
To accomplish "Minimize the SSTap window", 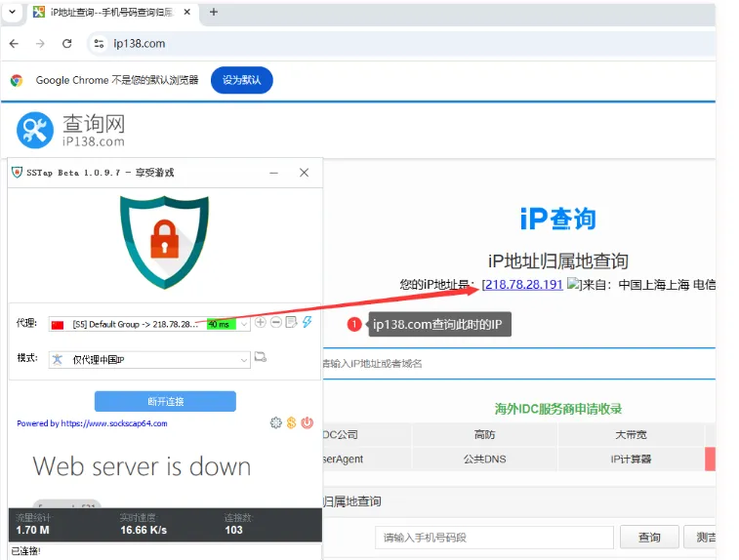I will tap(273, 173).
